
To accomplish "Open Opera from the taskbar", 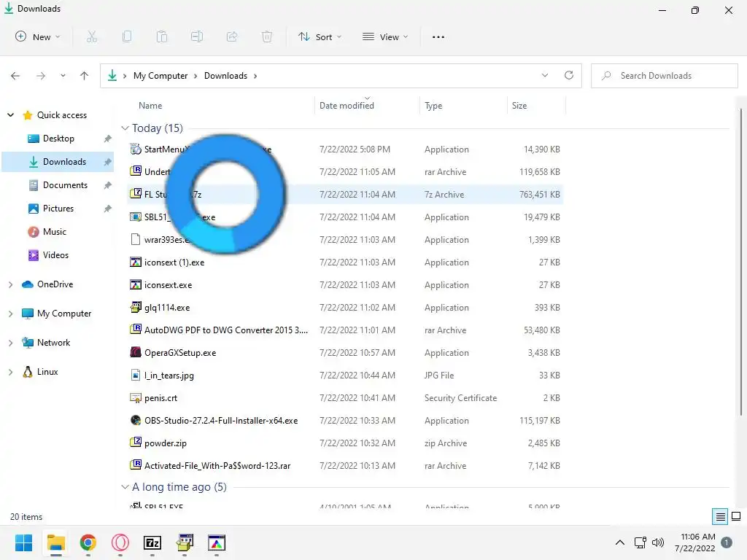I will point(120,542).
